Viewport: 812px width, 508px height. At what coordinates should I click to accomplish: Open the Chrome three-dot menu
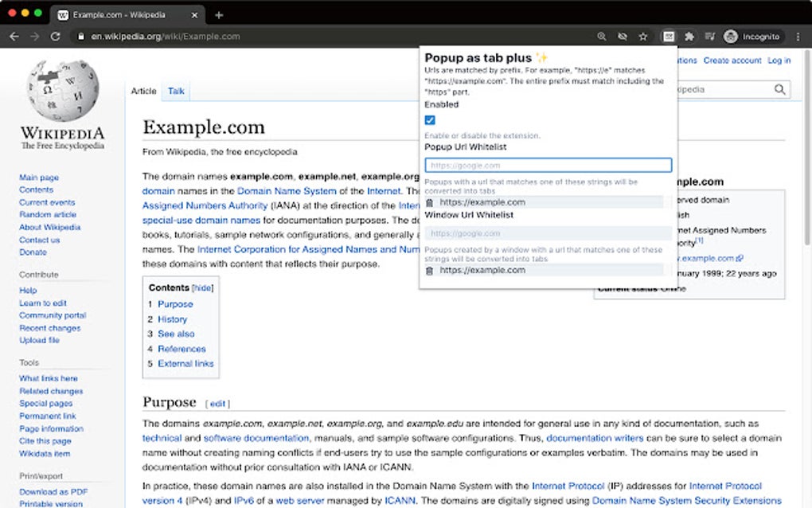tap(798, 36)
